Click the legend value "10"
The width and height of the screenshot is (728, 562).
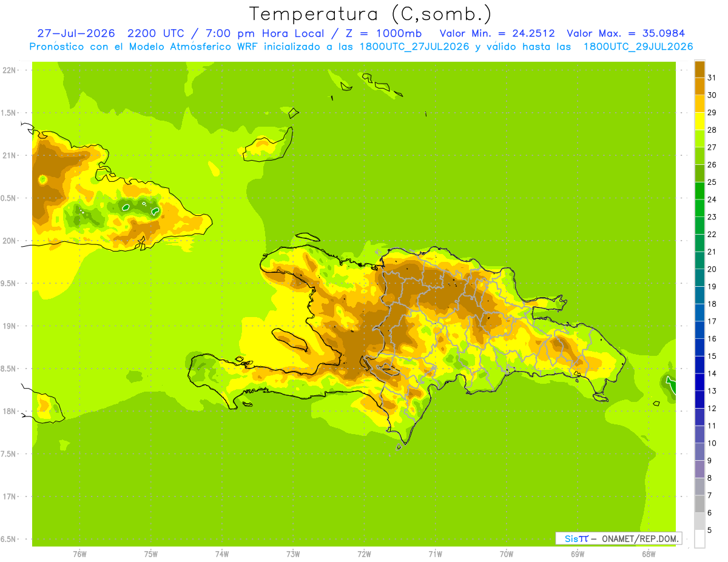point(712,443)
